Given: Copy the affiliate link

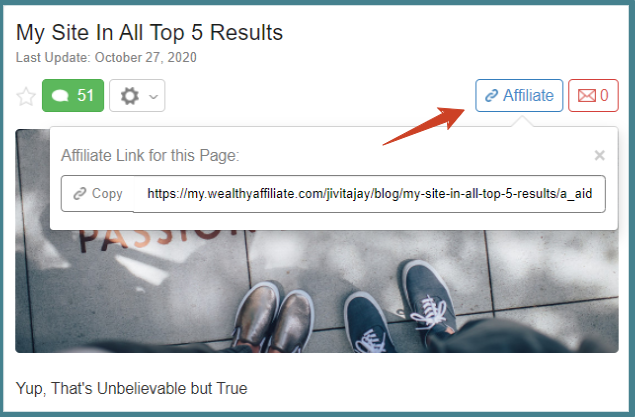Looking at the screenshot, I should coord(98,194).
